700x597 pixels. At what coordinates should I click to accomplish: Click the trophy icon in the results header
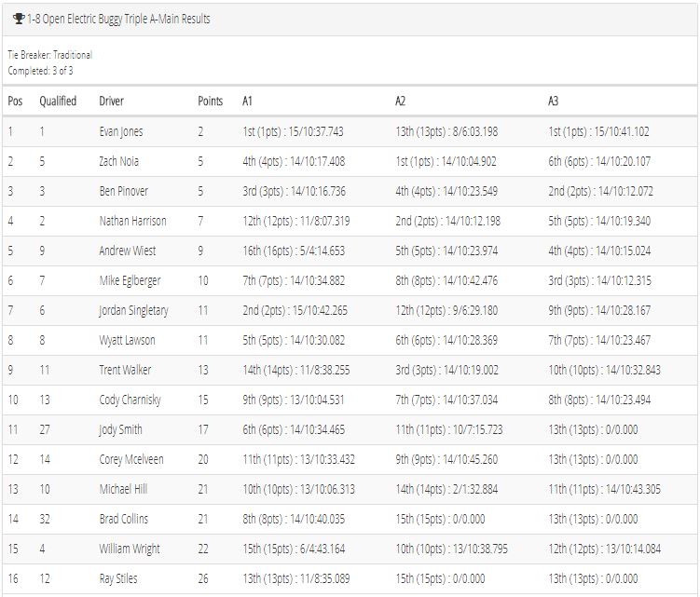pos(19,19)
